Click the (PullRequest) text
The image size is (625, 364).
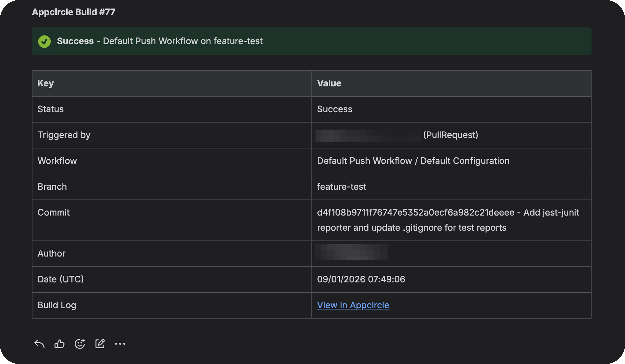tap(451, 135)
